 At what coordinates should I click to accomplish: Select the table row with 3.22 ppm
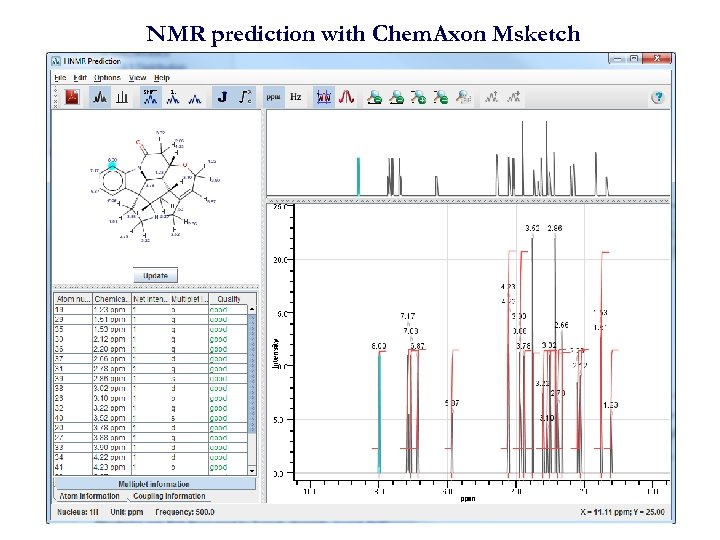[151, 408]
